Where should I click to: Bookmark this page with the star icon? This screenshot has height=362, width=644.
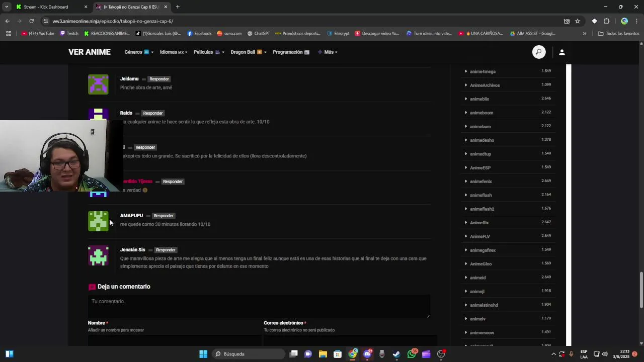point(578,21)
